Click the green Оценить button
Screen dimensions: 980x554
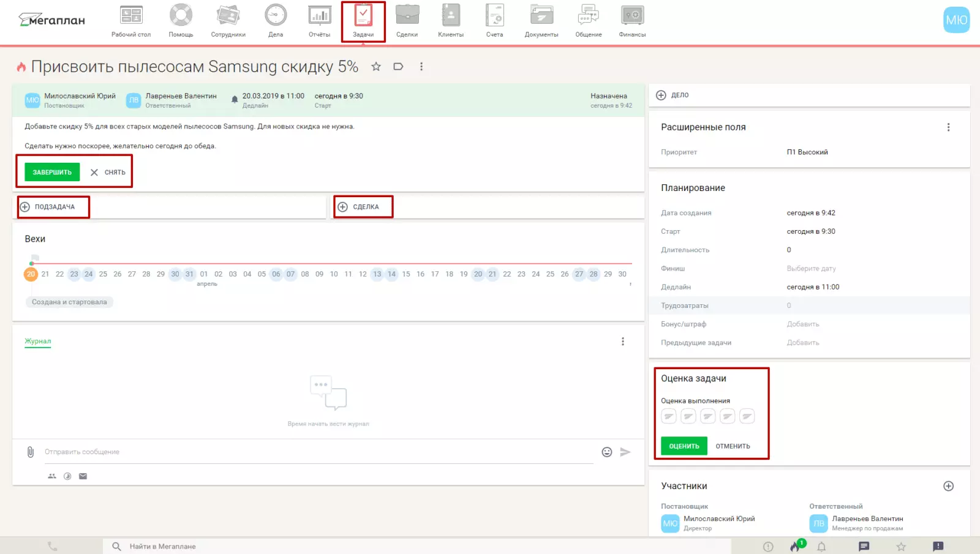pos(684,446)
